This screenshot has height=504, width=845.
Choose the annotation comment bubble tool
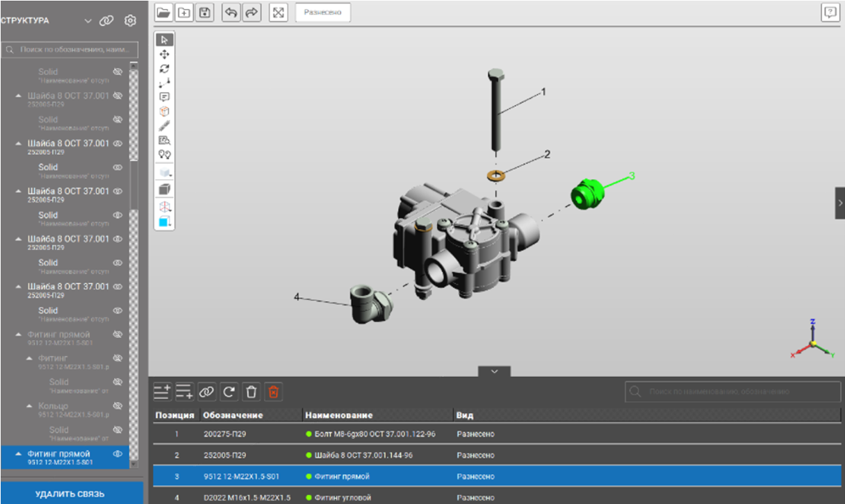tap(165, 96)
